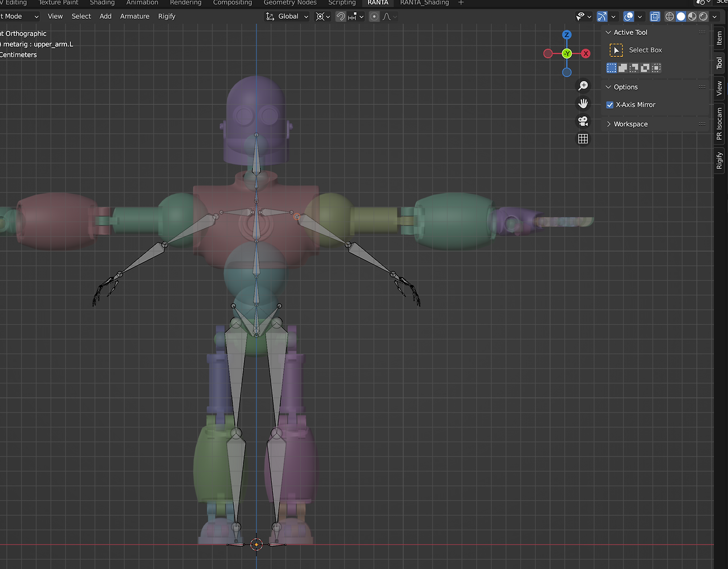Viewport: 728px width, 569px height.
Task: Select the Extend selection mode icon
Action: click(623, 68)
